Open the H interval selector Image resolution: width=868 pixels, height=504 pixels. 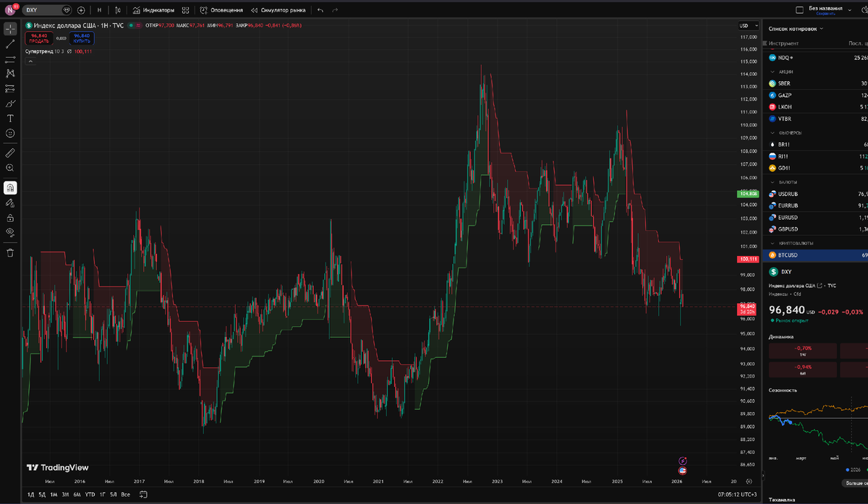(100, 10)
